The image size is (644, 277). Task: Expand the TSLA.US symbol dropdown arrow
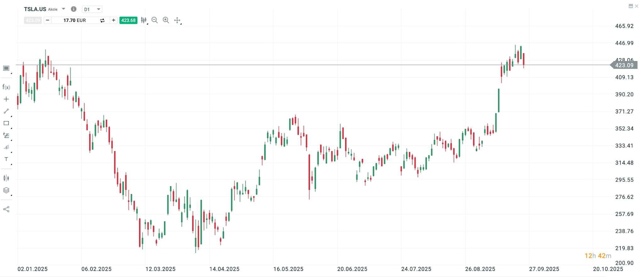click(64, 9)
